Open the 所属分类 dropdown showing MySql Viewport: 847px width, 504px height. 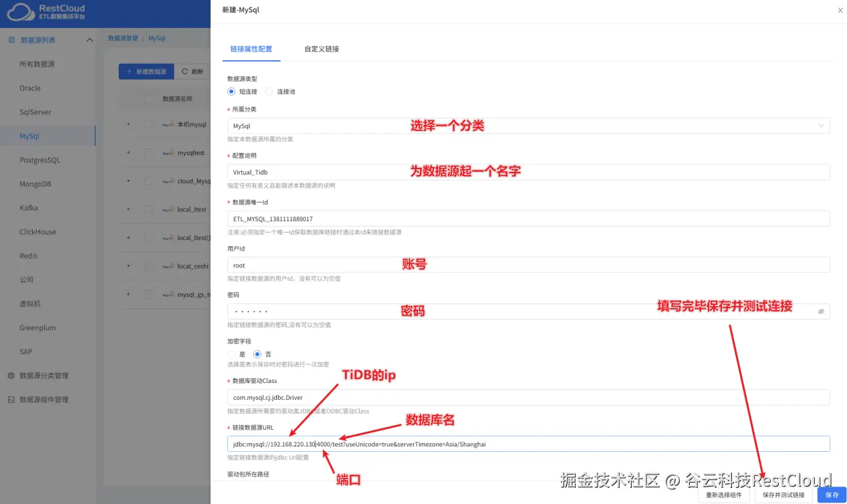coord(529,126)
